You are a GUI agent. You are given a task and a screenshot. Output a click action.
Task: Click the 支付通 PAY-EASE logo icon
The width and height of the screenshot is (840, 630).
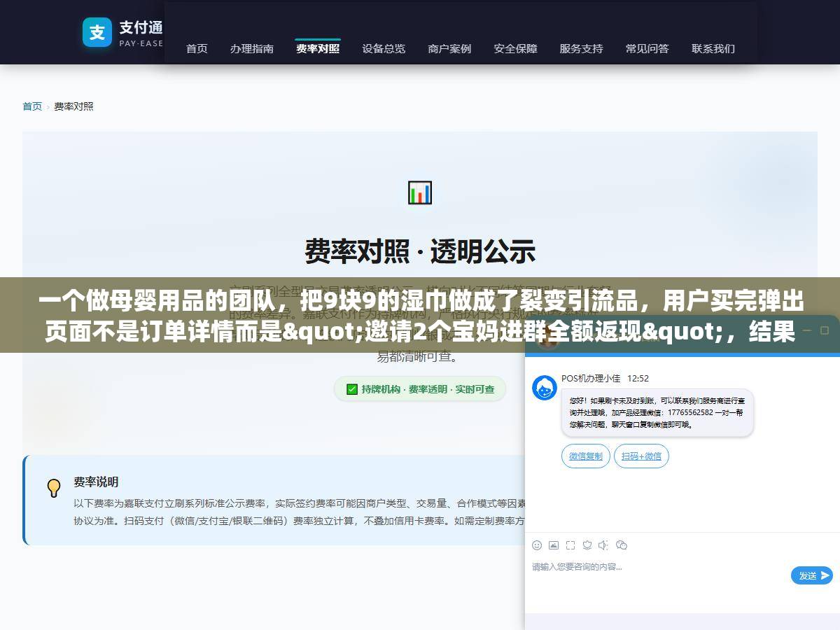point(97,32)
